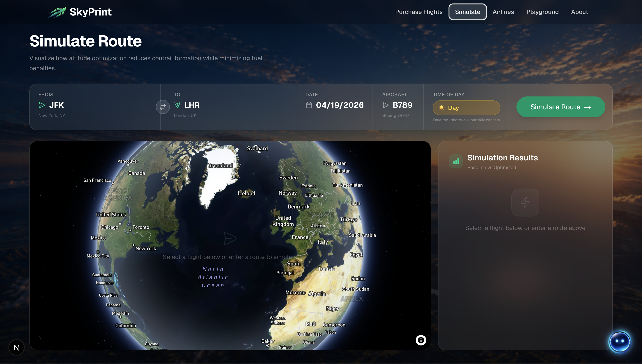Toggle the Day time-of-day switch
The width and height of the screenshot is (642, 364).
point(466,108)
